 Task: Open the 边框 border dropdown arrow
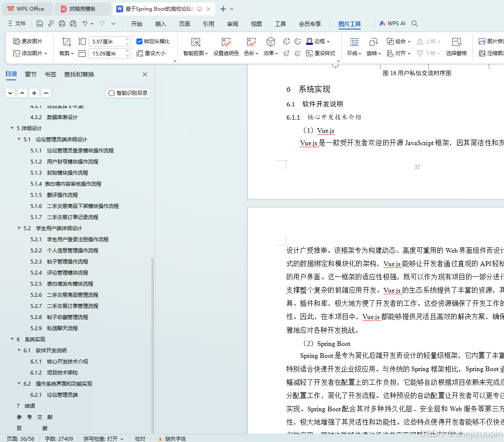(328, 41)
